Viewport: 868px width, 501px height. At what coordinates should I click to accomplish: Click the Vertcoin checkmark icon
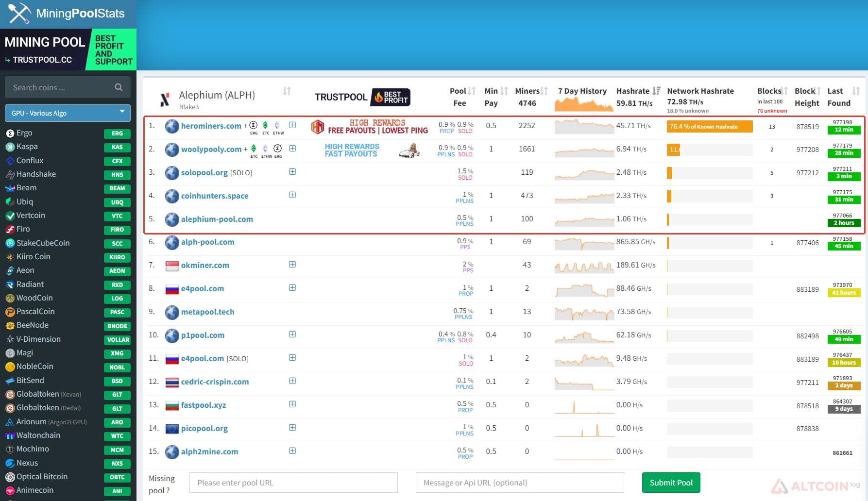point(10,216)
